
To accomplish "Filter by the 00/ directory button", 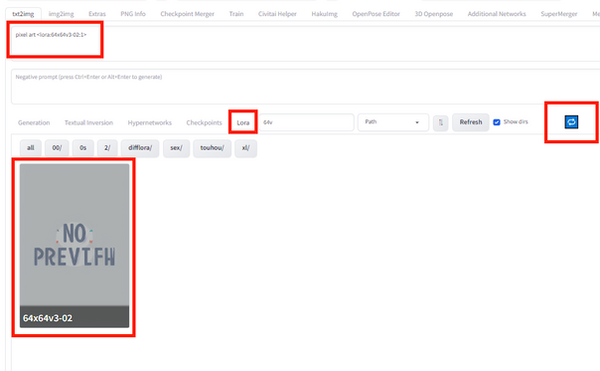I will [57, 148].
